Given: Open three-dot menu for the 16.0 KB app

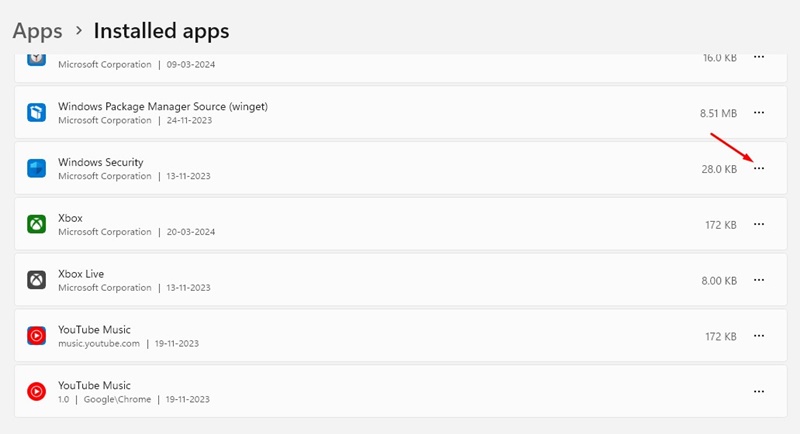Looking at the screenshot, I should (759, 58).
